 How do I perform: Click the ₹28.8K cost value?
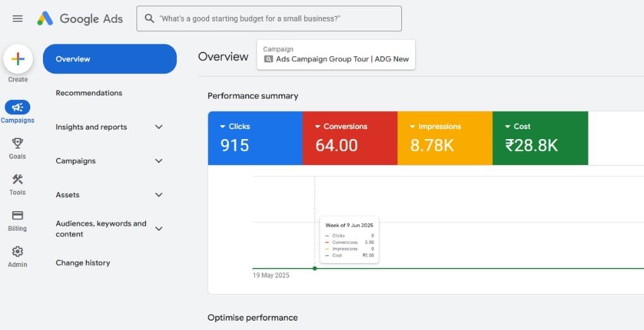tap(532, 145)
